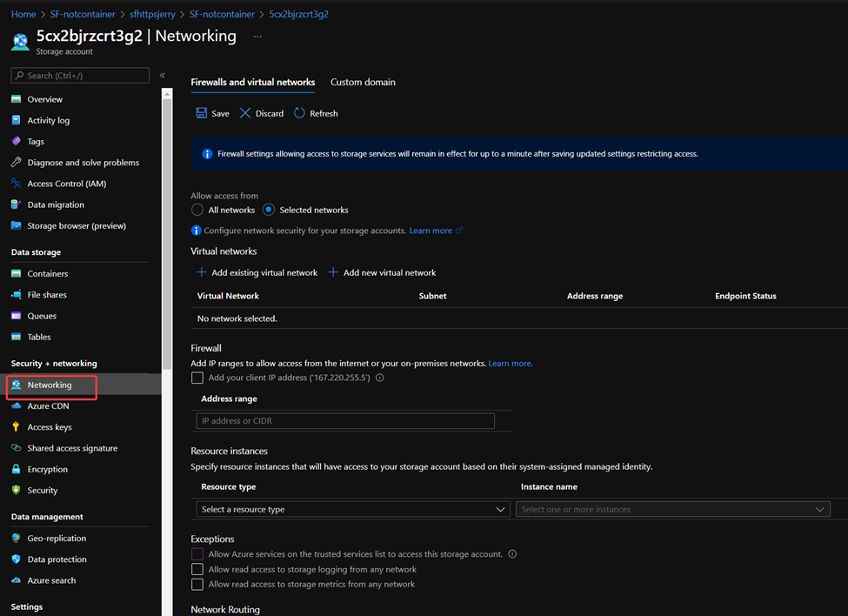This screenshot has height=616, width=848.
Task: Click the Activity log icon
Action: tap(17, 120)
